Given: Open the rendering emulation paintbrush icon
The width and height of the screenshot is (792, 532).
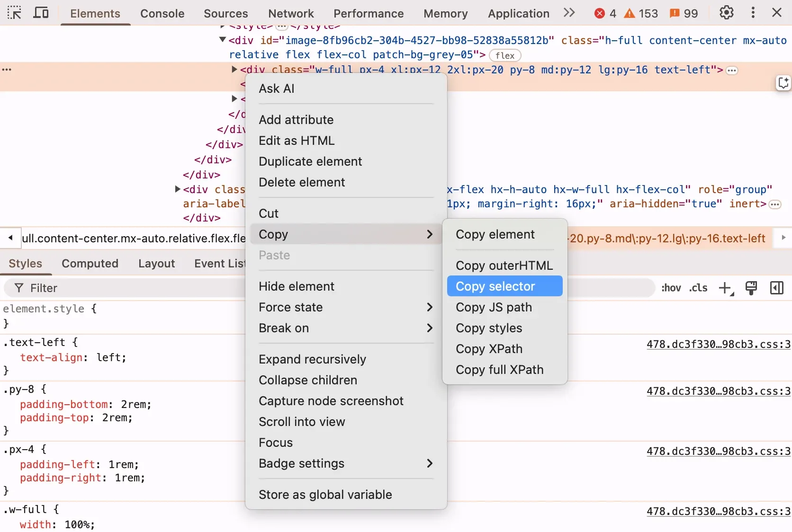Looking at the screenshot, I should 751,288.
